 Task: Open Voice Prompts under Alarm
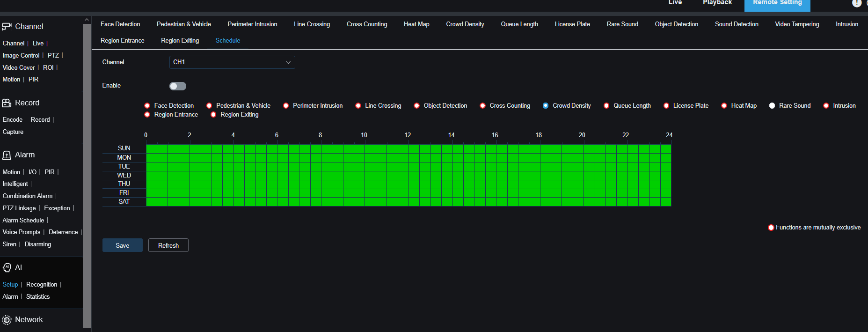[x=22, y=232]
